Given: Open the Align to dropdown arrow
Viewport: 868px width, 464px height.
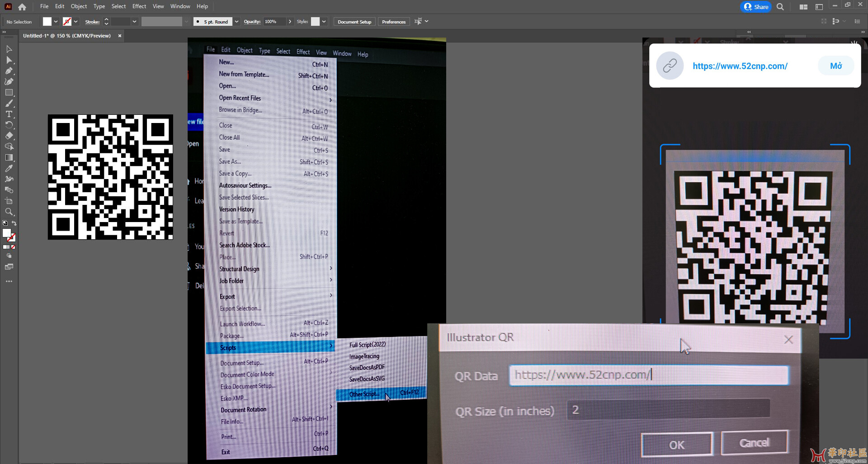Looking at the screenshot, I should tap(426, 21).
